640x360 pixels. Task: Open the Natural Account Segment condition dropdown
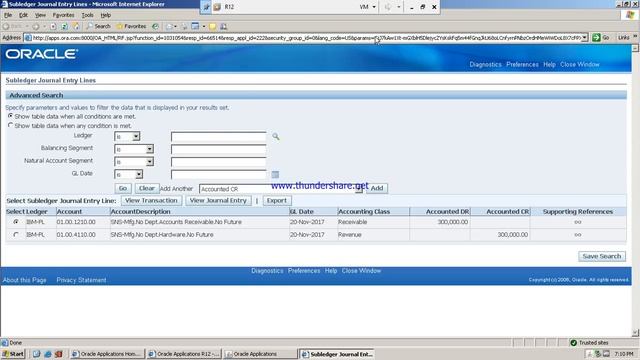(x=134, y=162)
